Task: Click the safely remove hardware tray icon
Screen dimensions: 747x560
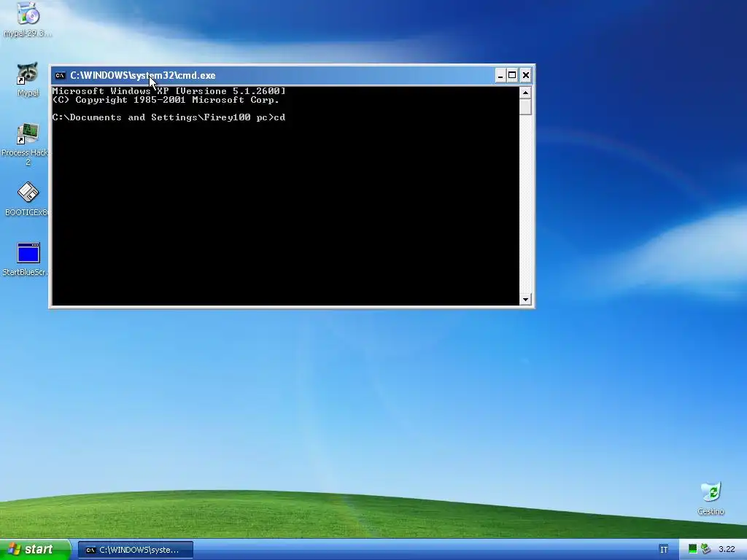Action: pyautogui.click(x=705, y=549)
